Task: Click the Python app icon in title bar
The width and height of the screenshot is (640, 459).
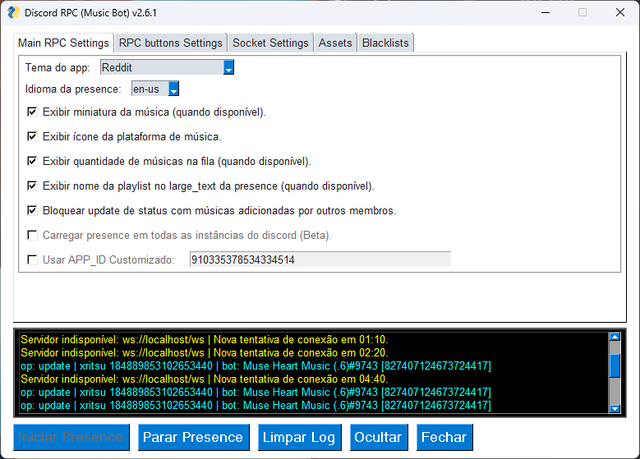Action: (x=13, y=13)
